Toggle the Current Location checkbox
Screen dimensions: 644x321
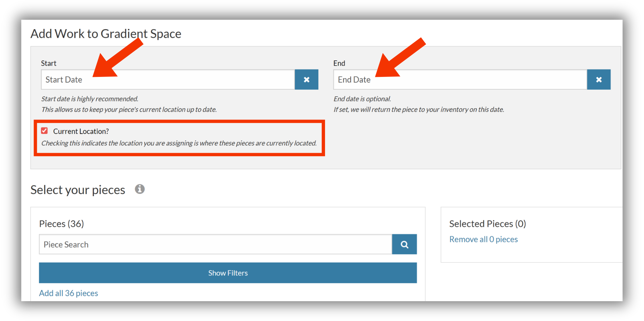coord(44,131)
